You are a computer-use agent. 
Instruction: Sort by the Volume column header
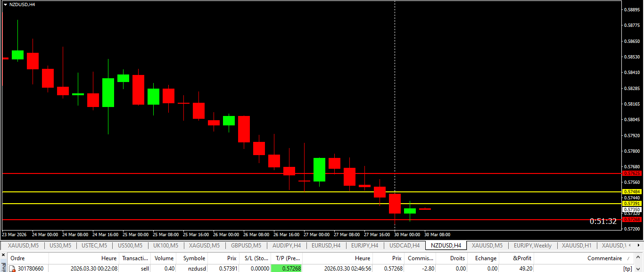pos(164,258)
